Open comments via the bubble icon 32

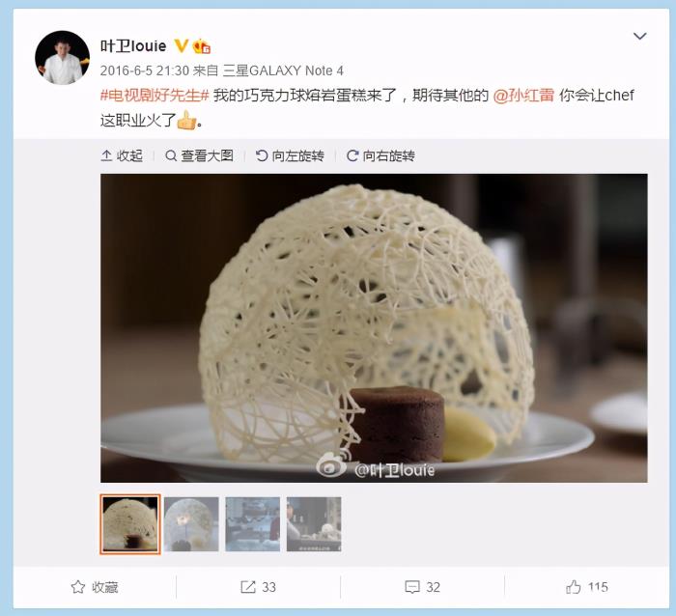click(x=423, y=587)
